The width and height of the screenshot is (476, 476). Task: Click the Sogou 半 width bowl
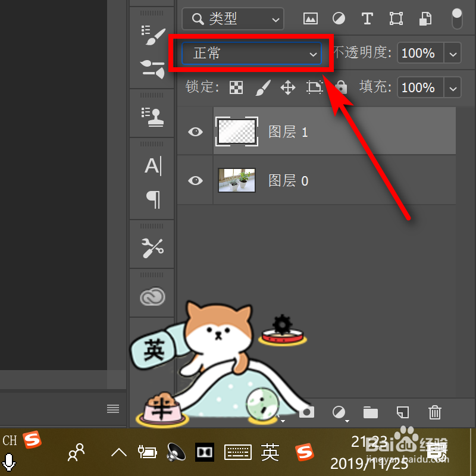click(162, 409)
